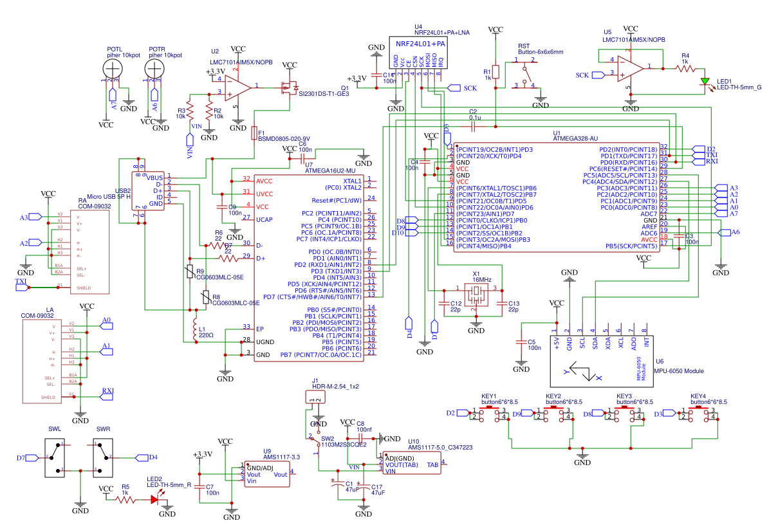Click the R4 1k resistor symbol
Viewport: 769px width, 532px height.
tap(685, 69)
